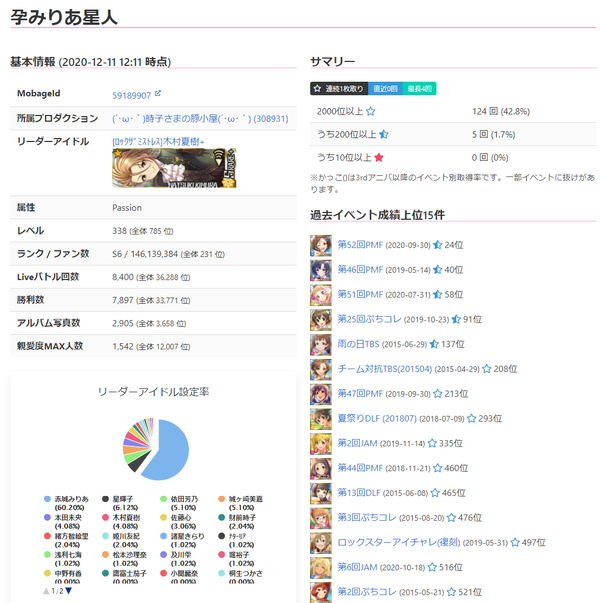Open 第51回PMF event link
The image size is (600, 603).
(x=360, y=295)
